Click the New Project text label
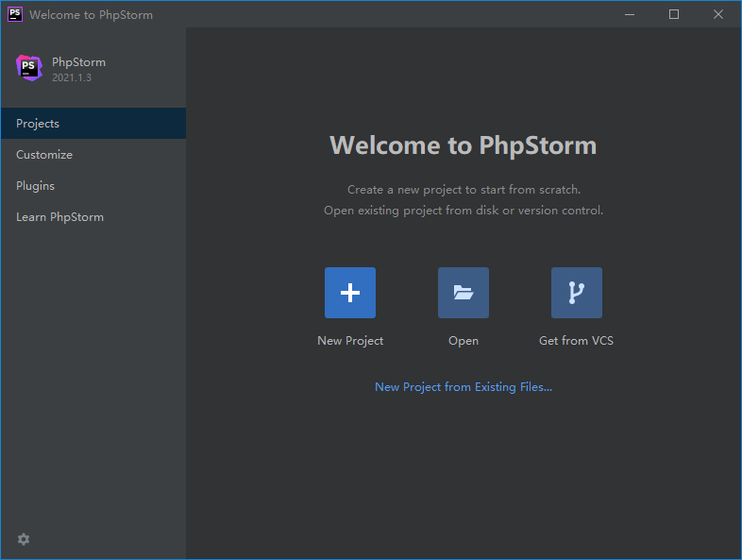742x560 pixels. [350, 341]
